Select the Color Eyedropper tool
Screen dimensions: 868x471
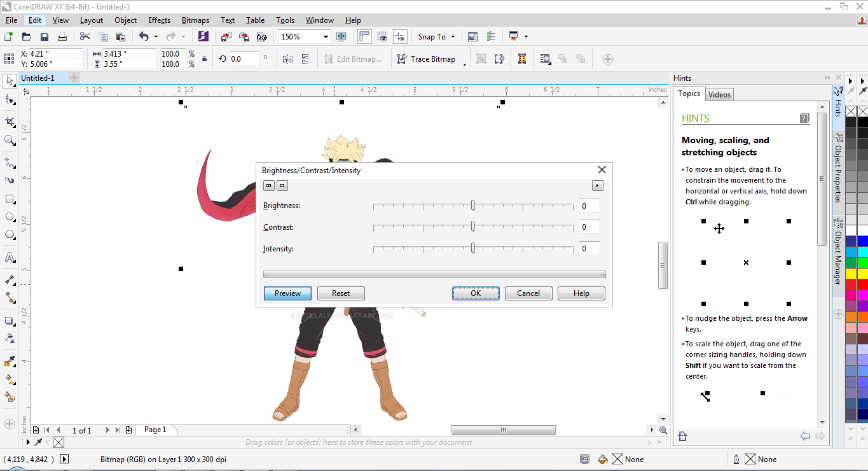(10, 362)
